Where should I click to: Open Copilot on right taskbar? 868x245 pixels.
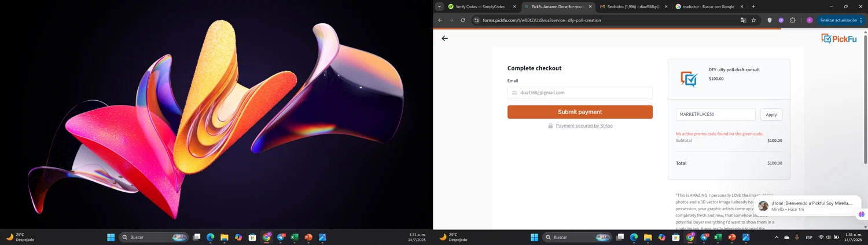[x=662, y=237]
